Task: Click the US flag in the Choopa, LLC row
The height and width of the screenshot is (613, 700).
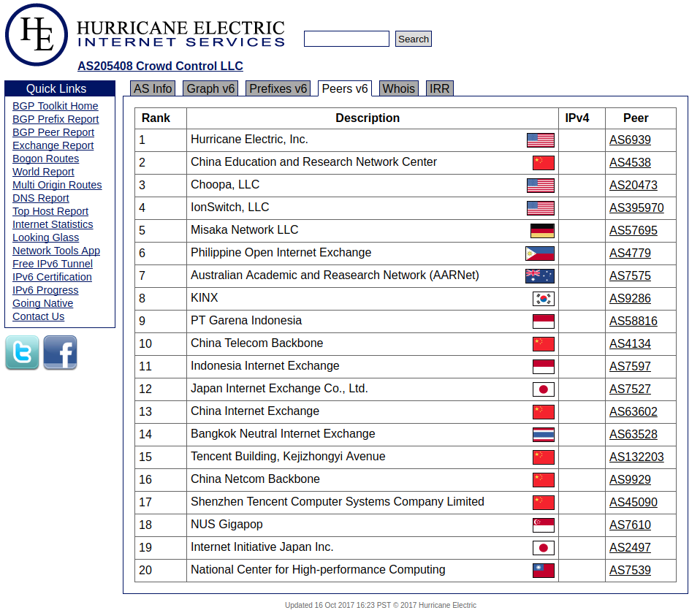Action: click(541, 186)
